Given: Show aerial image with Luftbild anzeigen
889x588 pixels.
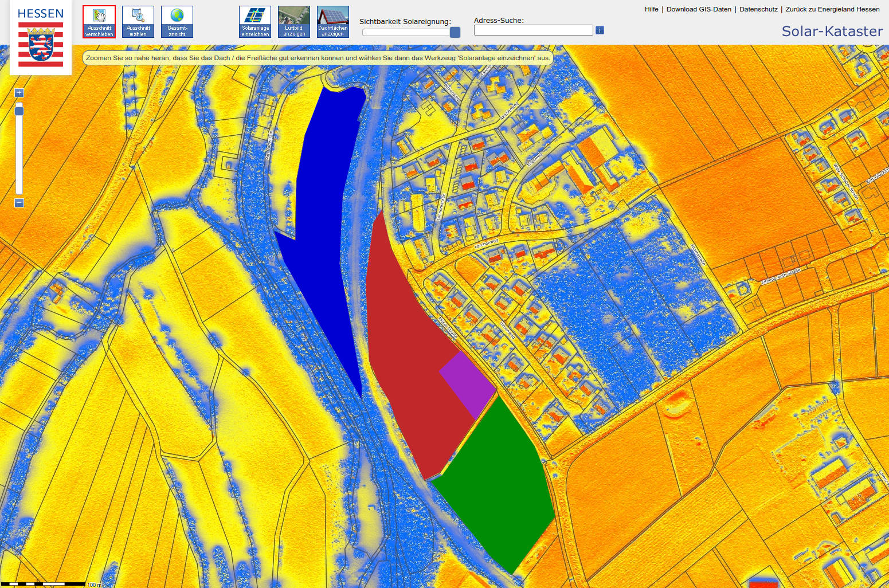Looking at the screenshot, I should pyautogui.click(x=294, y=22).
